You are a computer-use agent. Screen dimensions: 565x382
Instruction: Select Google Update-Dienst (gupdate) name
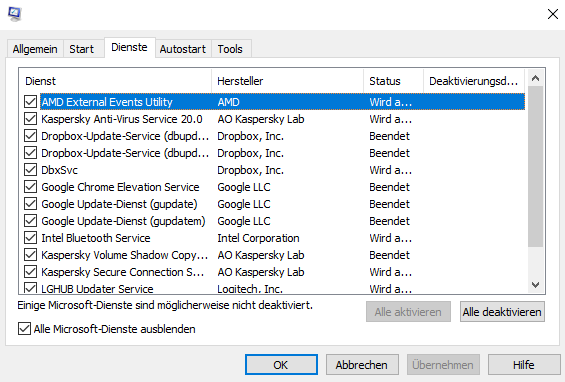click(119, 204)
